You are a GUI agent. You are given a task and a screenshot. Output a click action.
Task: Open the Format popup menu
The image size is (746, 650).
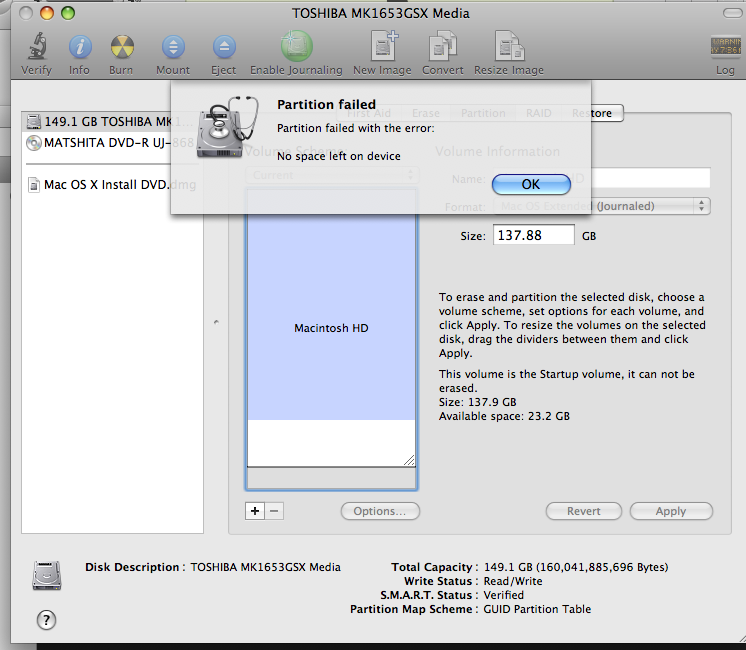pyautogui.click(x=602, y=206)
